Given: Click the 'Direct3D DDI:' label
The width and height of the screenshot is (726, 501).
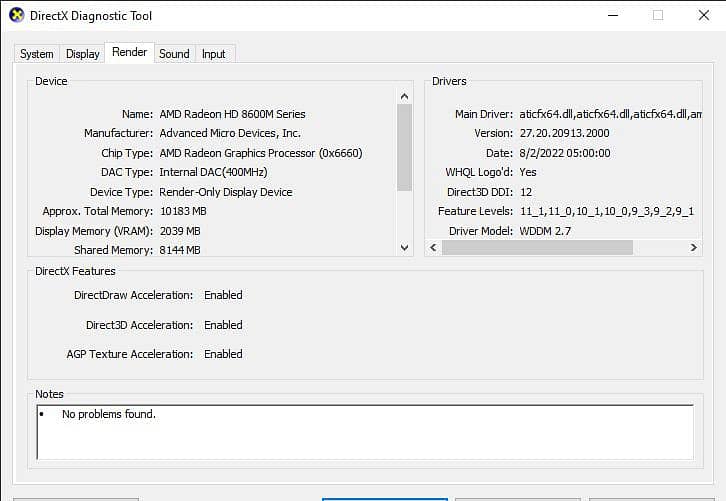Looking at the screenshot, I should pos(480,192).
